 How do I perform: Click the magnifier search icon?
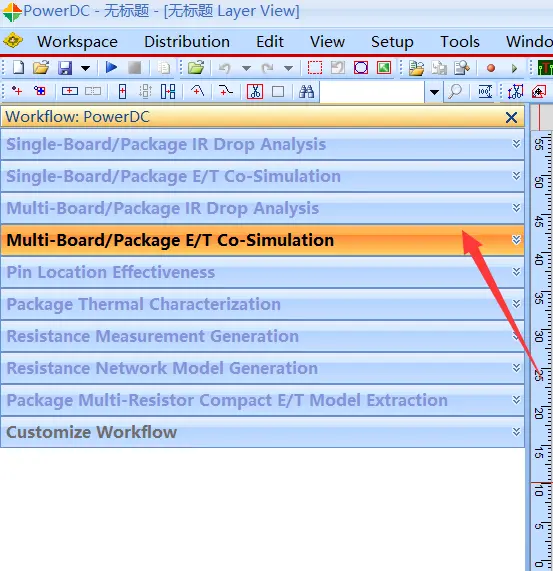(455, 91)
